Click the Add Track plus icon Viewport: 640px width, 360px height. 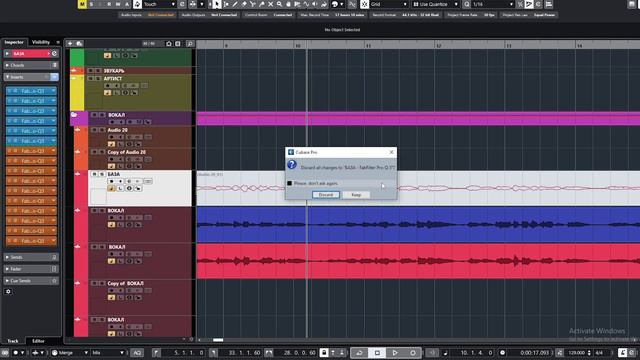click(70, 43)
